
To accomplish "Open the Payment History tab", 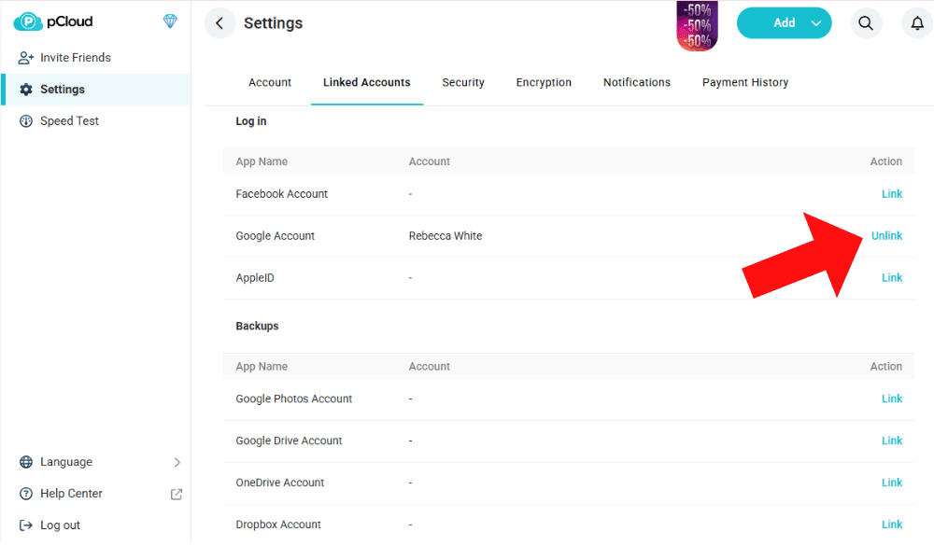I will (745, 82).
